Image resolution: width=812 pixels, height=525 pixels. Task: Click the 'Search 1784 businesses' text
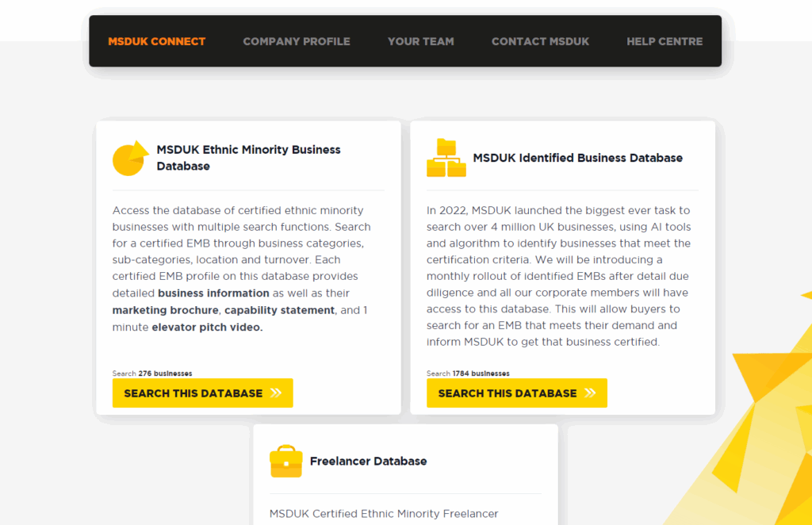coord(468,374)
